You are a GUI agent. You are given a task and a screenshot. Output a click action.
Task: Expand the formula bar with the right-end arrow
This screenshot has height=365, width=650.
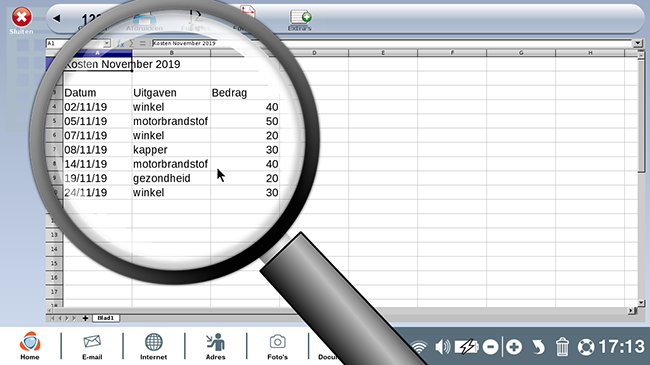pyautogui.click(x=637, y=43)
